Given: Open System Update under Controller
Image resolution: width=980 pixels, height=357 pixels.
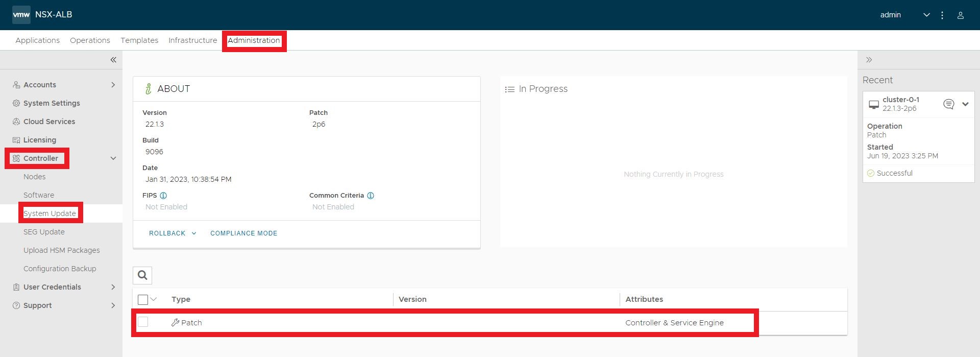Looking at the screenshot, I should (x=50, y=213).
